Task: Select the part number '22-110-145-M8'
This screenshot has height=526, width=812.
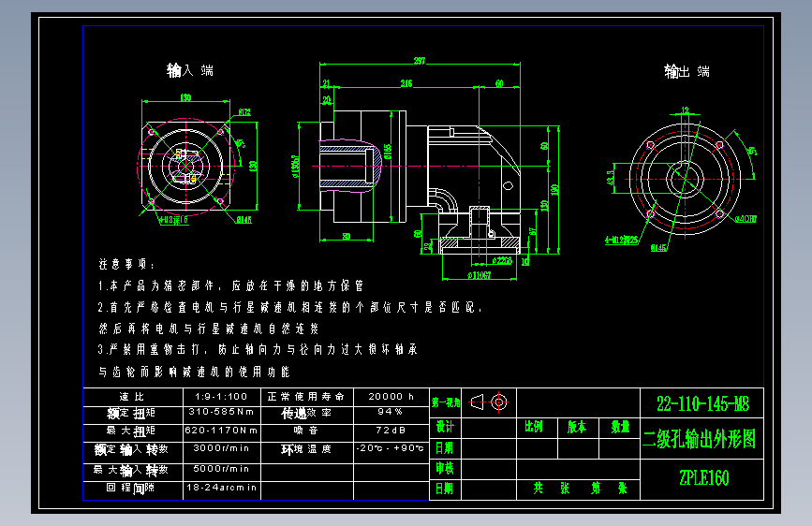Action: pyautogui.click(x=702, y=403)
